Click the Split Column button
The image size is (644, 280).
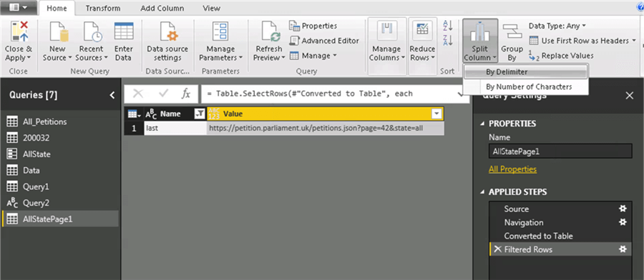pos(480,41)
